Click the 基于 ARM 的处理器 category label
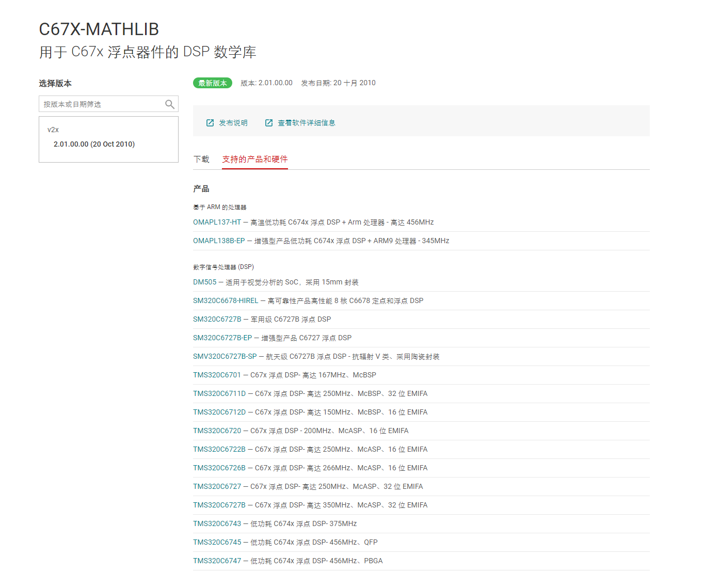This screenshot has height=588, width=720. point(220,207)
